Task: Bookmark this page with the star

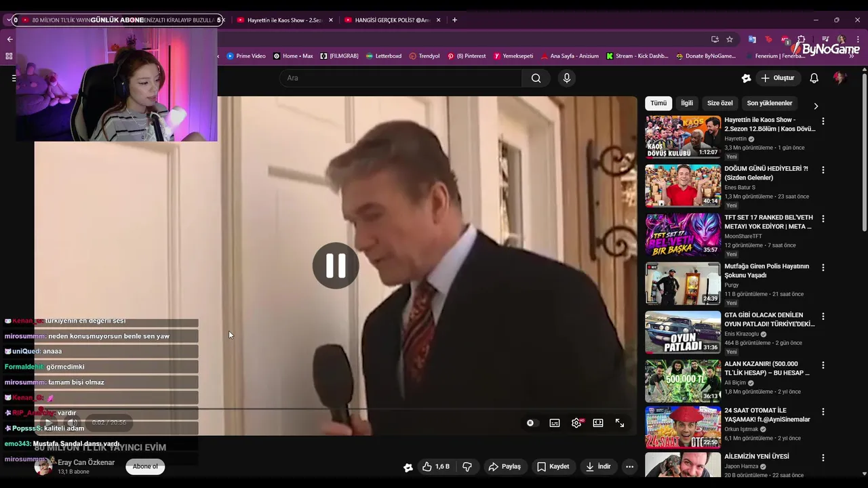Action: (730, 39)
